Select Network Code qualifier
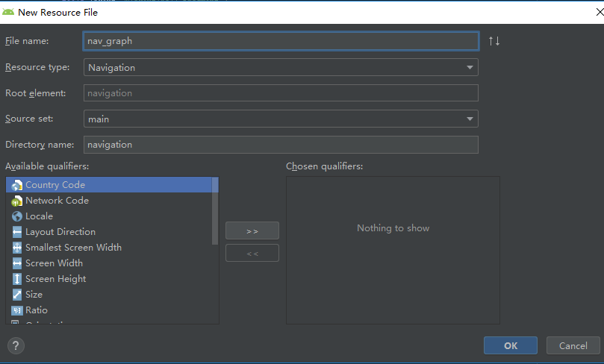 coord(109,201)
